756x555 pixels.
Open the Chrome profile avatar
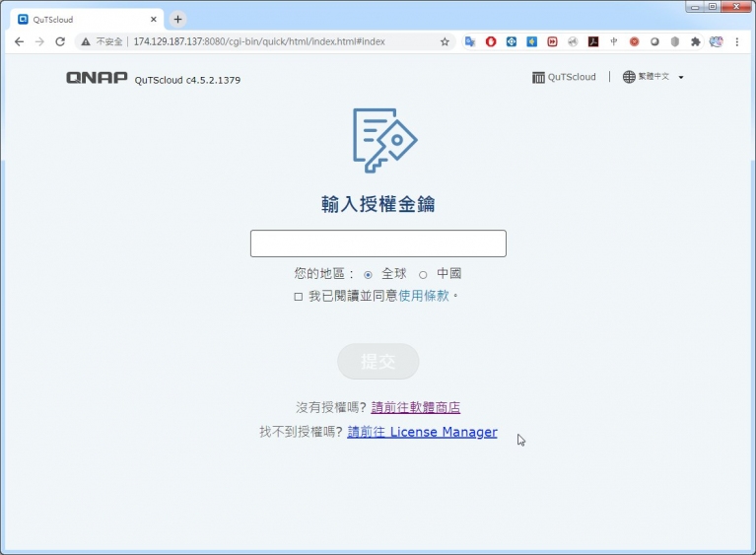pyautogui.click(x=717, y=42)
